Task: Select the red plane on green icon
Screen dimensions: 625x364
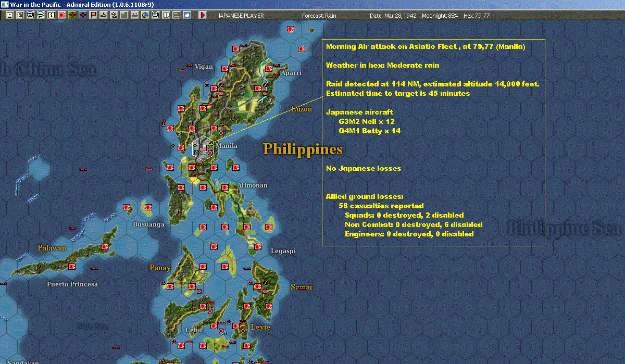Action: (x=72, y=15)
